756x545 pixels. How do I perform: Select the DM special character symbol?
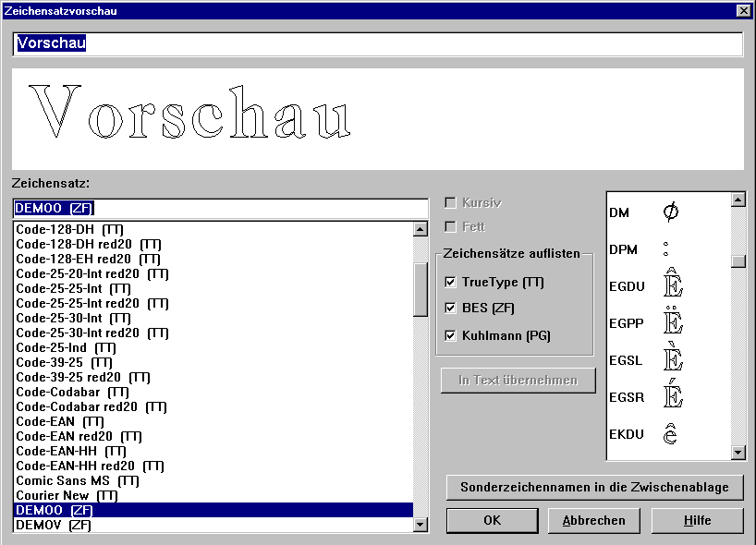click(x=671, y=212)
